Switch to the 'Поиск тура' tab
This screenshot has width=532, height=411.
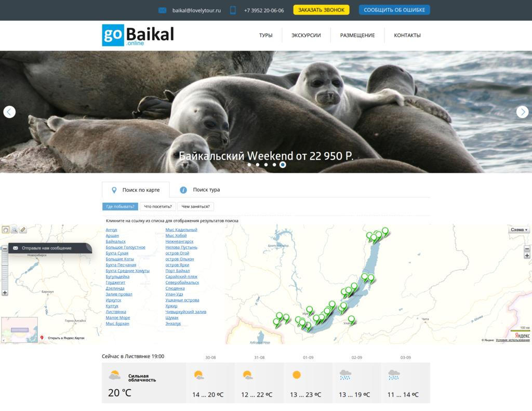[x=200, y=190]
